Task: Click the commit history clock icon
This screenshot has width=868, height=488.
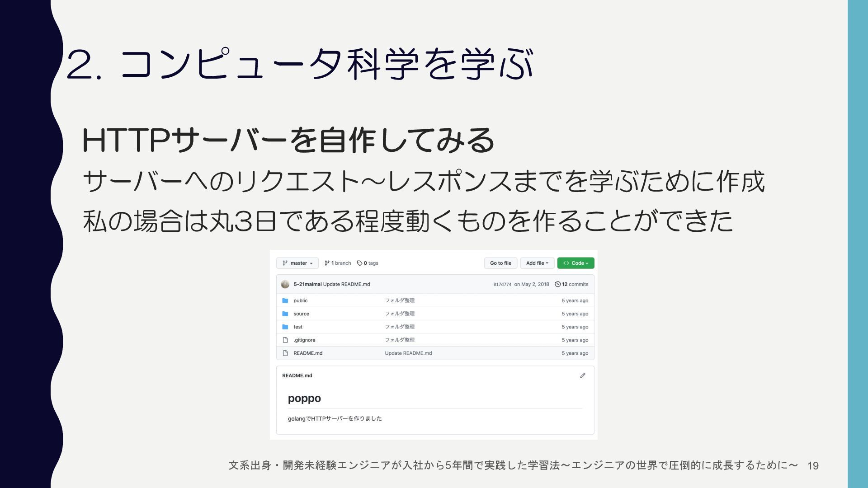Action: [558, 284]
